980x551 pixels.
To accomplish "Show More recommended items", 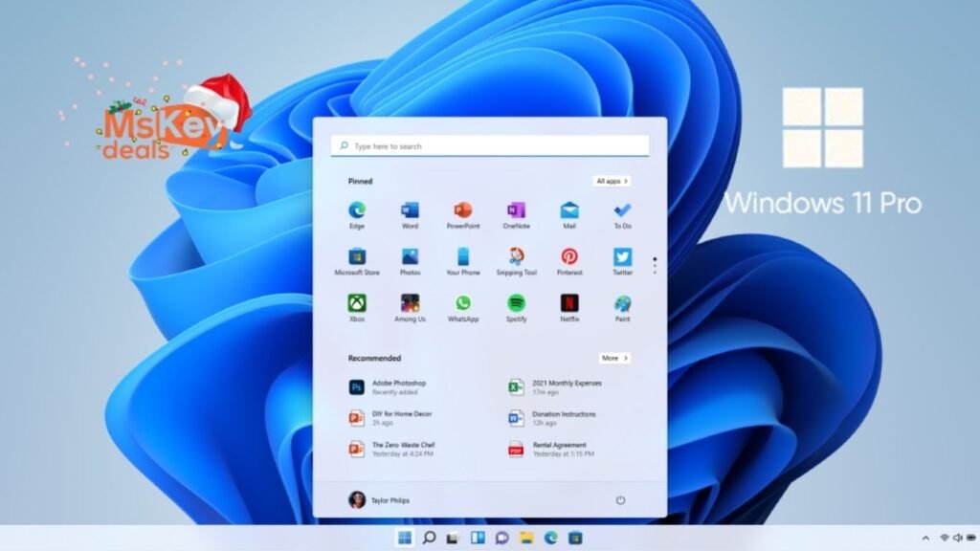I will 615,358.
